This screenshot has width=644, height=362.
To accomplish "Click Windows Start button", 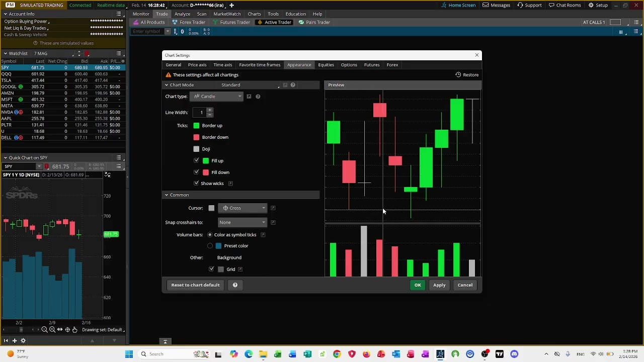I will pyautogui.click(x=129, y=354).
